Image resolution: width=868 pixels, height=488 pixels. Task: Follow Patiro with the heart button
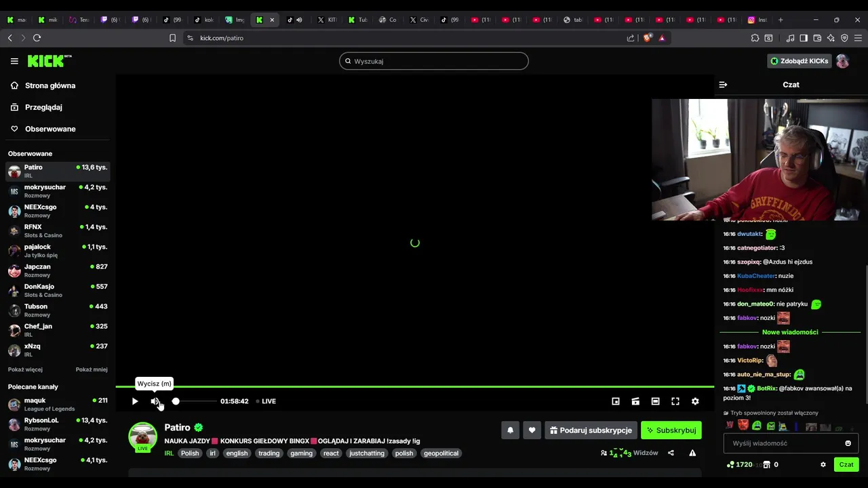pos(532,430)
